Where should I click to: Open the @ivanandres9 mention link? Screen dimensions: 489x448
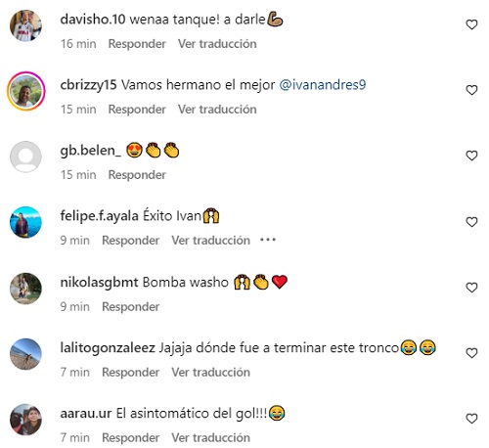pyautogui.click(x=323, y=85)
